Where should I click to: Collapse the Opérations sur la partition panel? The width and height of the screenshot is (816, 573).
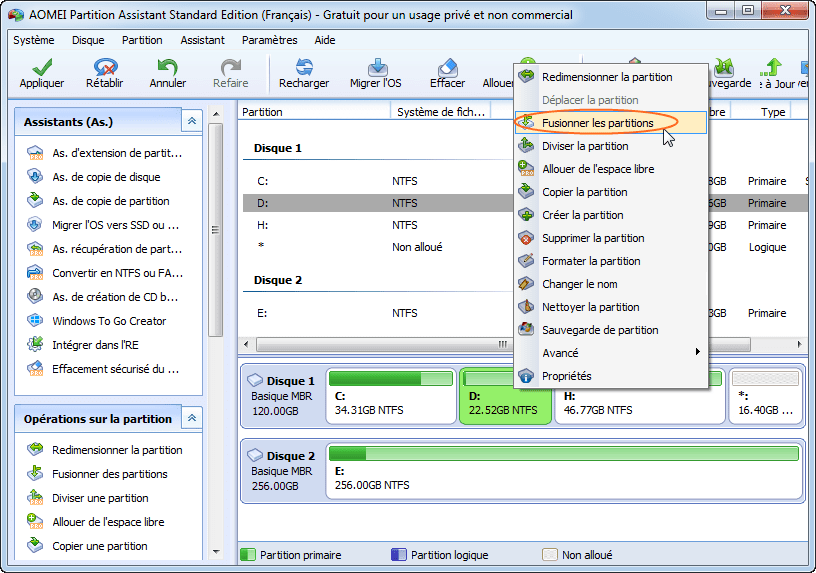point(192,418)
